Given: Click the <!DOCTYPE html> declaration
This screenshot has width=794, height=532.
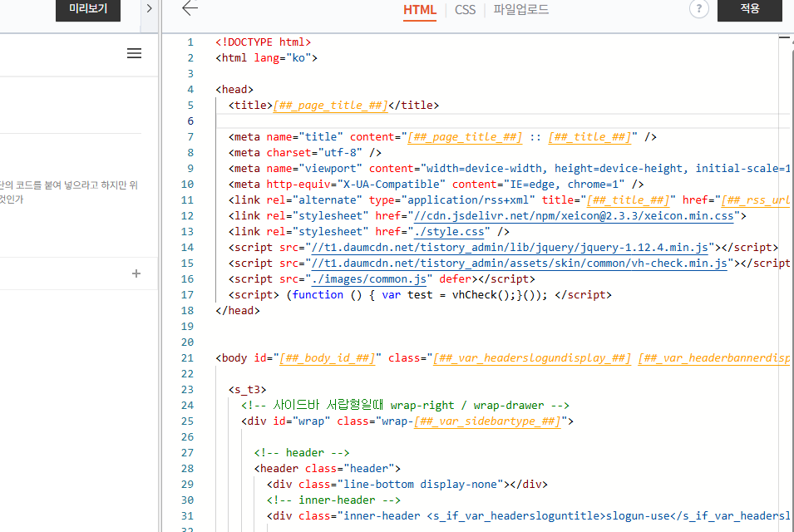Looking at the screenshot, I should [264, 42].
